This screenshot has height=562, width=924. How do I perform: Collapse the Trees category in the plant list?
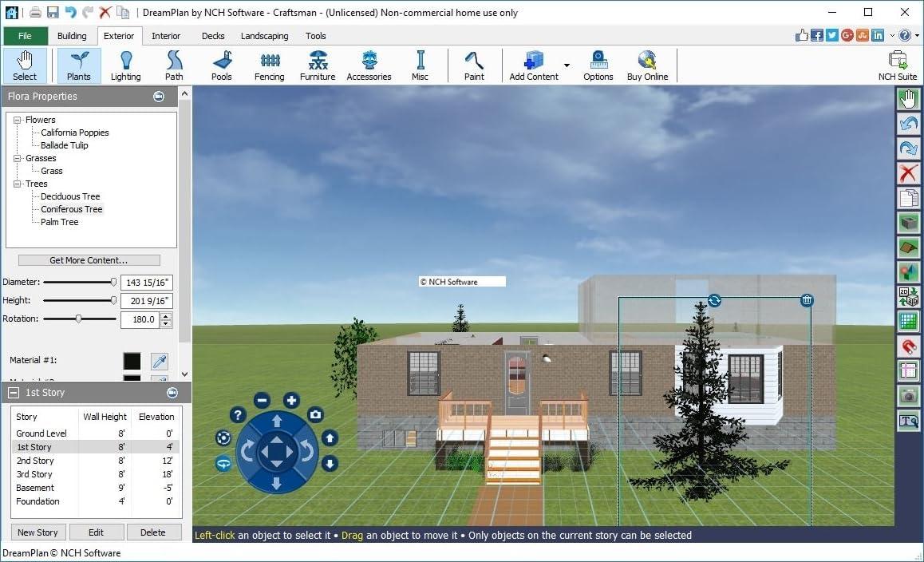click(x=18, y=184)
